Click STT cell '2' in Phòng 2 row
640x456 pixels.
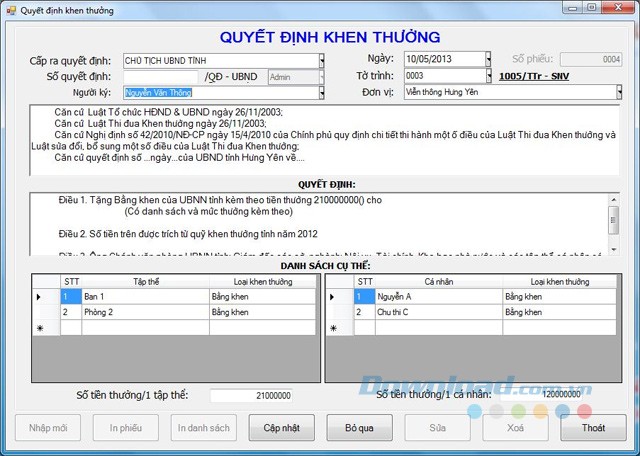71,312
